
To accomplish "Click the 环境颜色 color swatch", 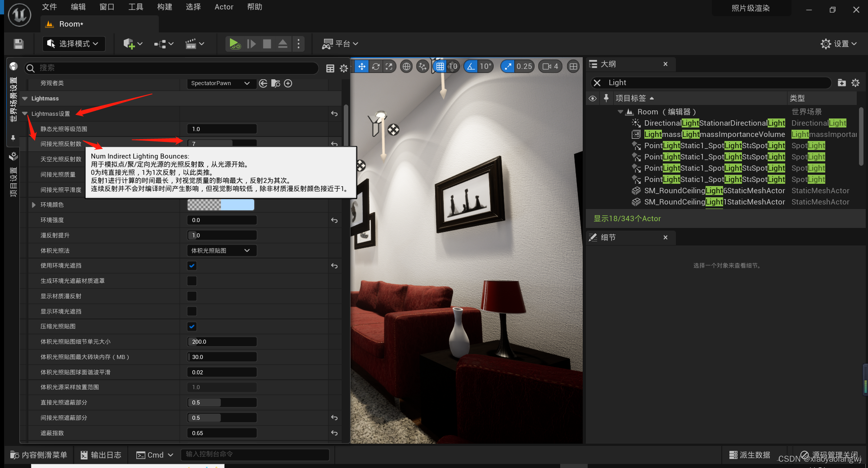I will (x=220, y=205).
